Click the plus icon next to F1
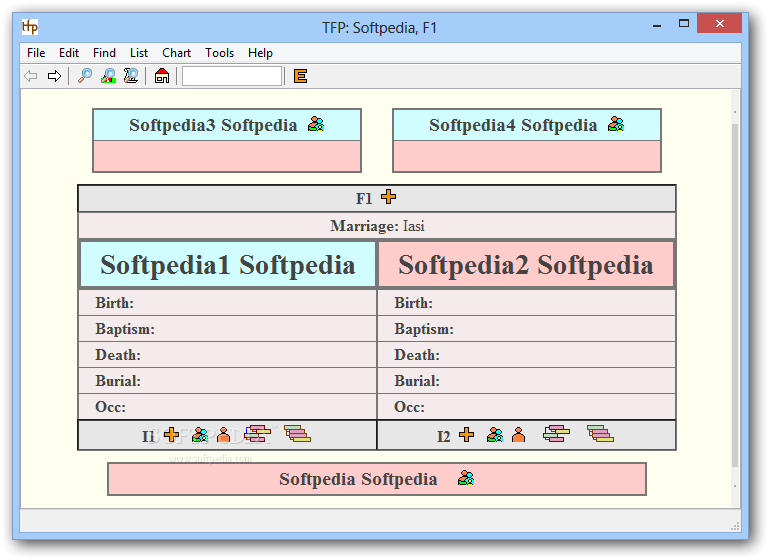The height and width of the screenshot is (560, 769). (x=388, y=197)
